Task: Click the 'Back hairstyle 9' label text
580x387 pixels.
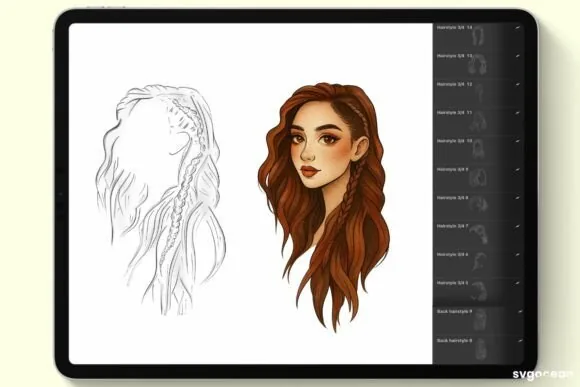Action: [x=455, y=312]
